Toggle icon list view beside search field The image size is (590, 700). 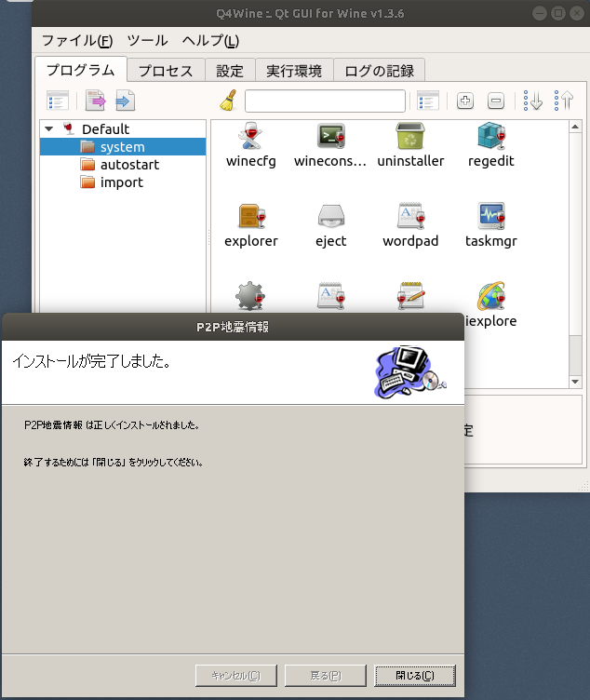[x=428, y=101]
